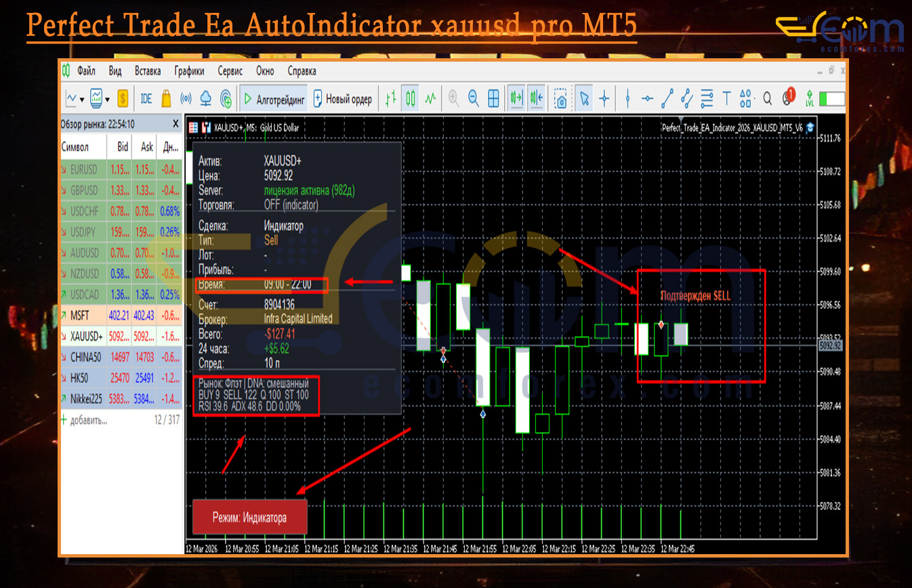Expand the chart templates dropdown arrow
The height and width of the screenshot is (588, 912).
pos(107,100)
